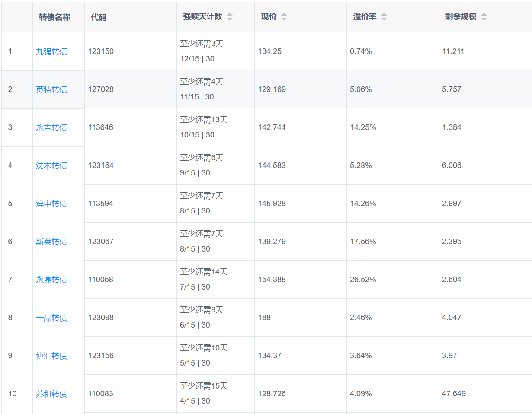Open 淳中转债 details
The width and height of the screenshot is (532, 414).
(x=51, y=204)
